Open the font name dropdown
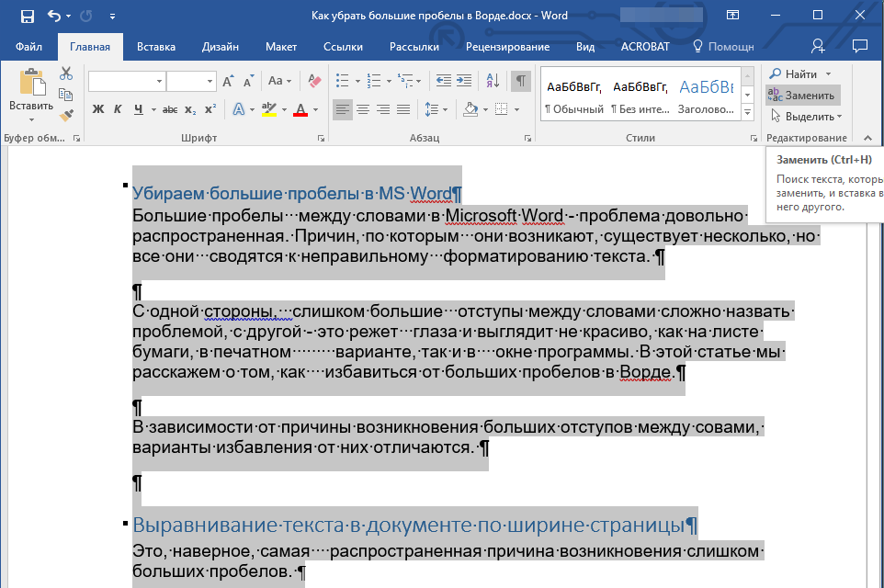Screen dimensions: 884x588 click(x=159, y=82)
